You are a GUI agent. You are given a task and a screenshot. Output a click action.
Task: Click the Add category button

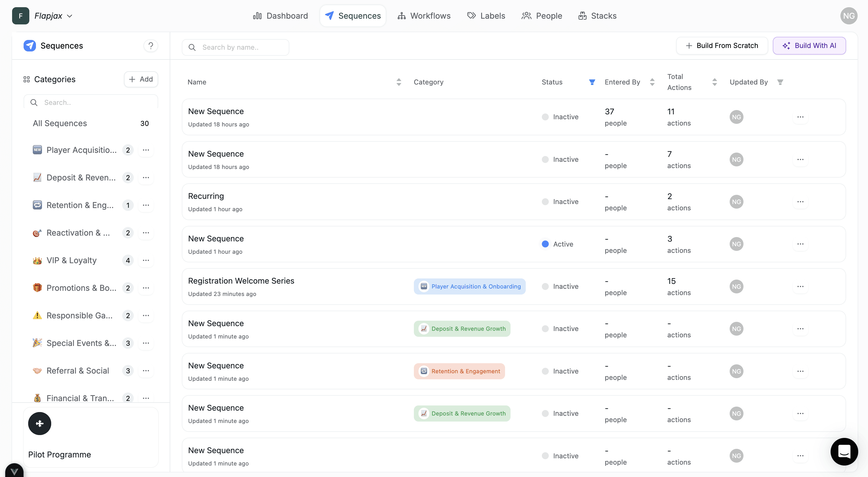141,79
